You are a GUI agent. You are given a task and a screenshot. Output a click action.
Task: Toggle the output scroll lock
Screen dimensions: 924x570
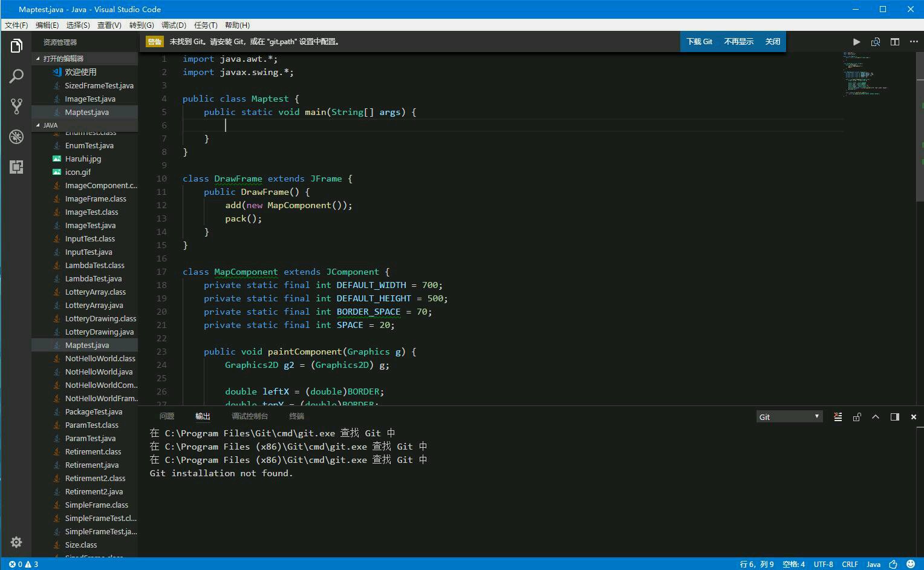click(x=857, y=417)
